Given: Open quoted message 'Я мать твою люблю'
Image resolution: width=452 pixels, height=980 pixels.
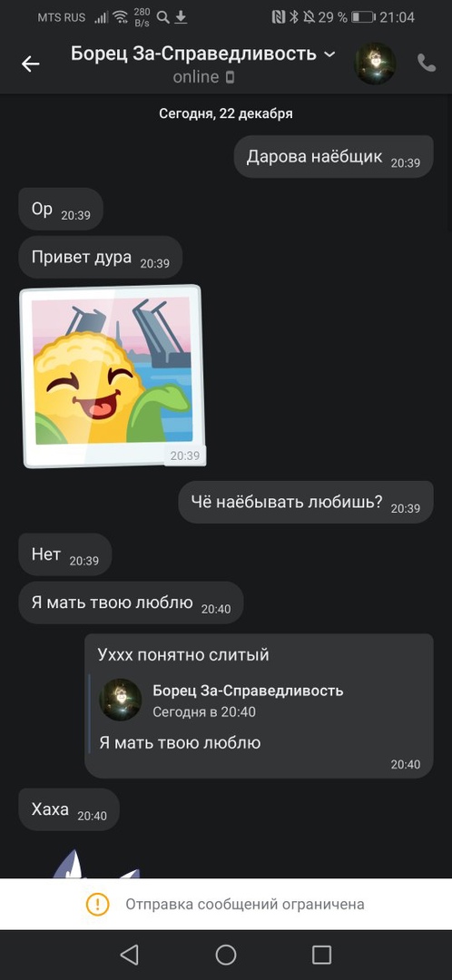Looking at the screenshot, I should click(180, 742).
